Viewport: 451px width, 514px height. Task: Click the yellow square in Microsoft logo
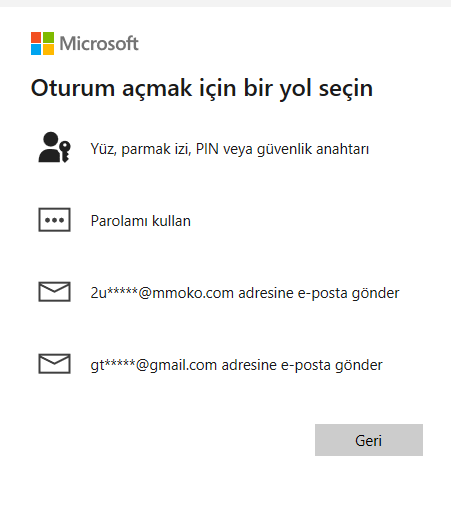coord(48,49)
